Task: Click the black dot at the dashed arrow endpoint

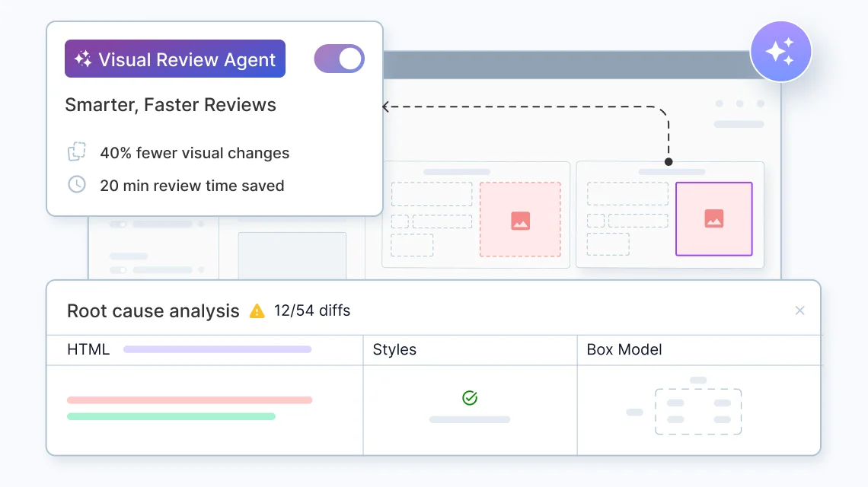Action: [x=669, y=161]
